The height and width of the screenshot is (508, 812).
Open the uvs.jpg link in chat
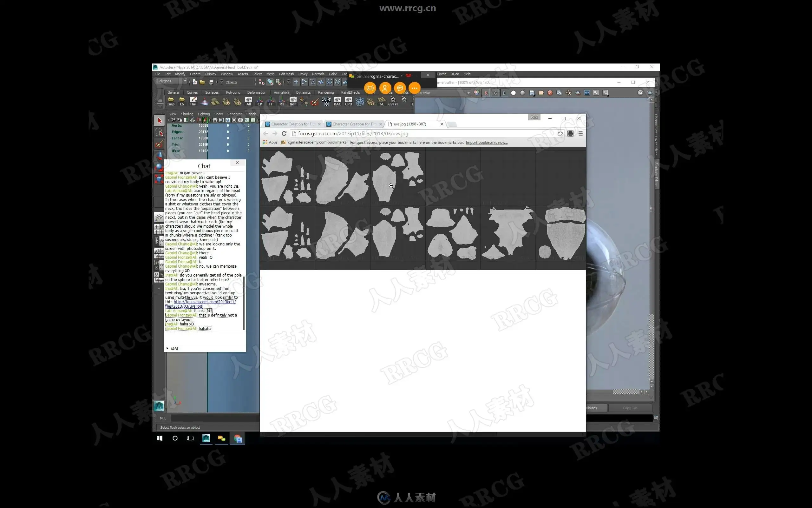201,304
